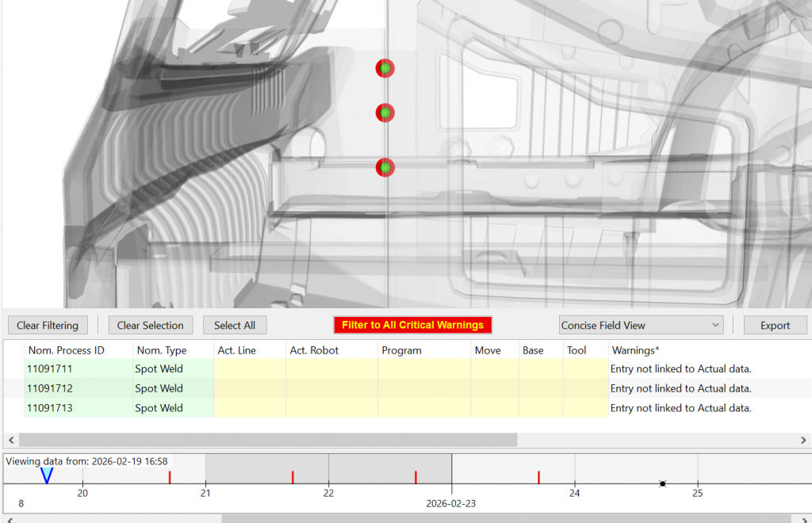Click the lowest spot weld marker
Image resolution: width=812 pixels, height=523 pixels.
tap(385, 167)
